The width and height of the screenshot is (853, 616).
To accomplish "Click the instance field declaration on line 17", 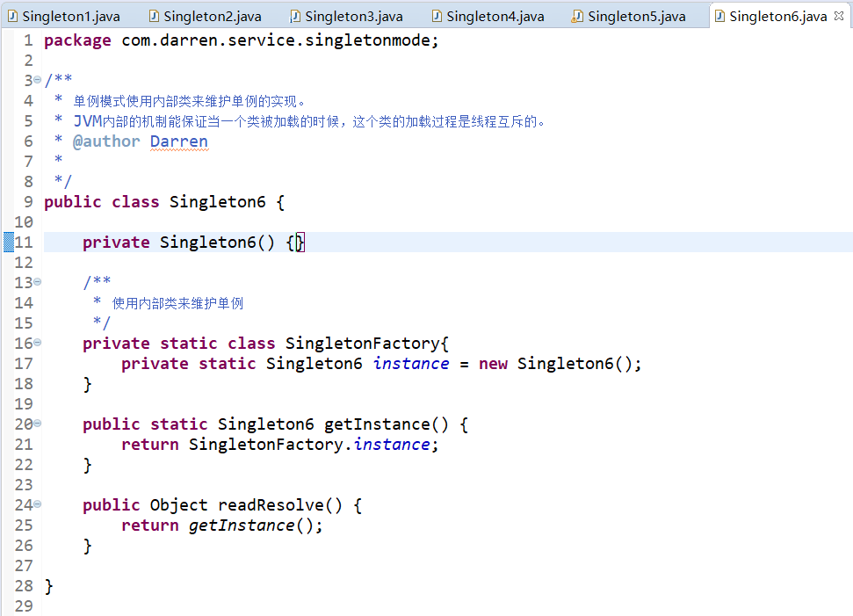I will [411, 364].
